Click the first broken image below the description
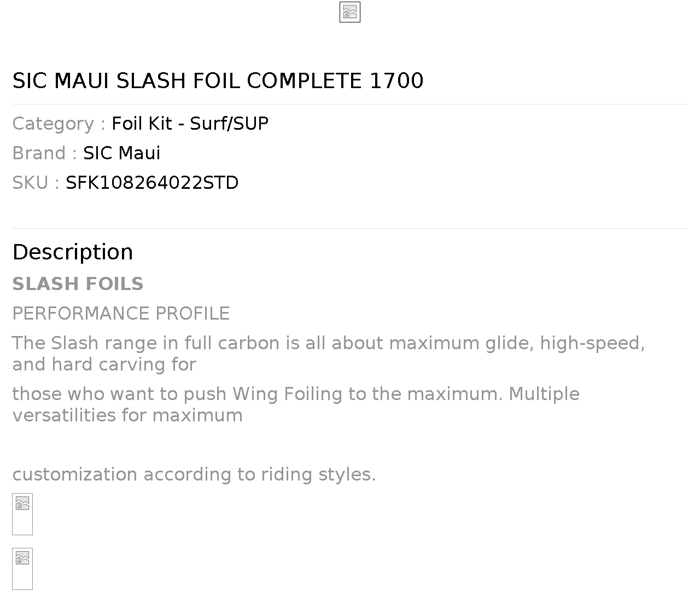700x602 pixels. point(22,513)
